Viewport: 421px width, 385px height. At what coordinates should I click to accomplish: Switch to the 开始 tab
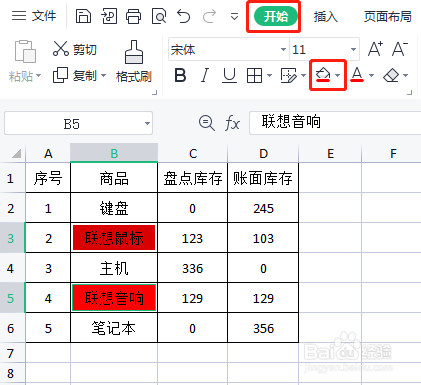coord(276,16)
